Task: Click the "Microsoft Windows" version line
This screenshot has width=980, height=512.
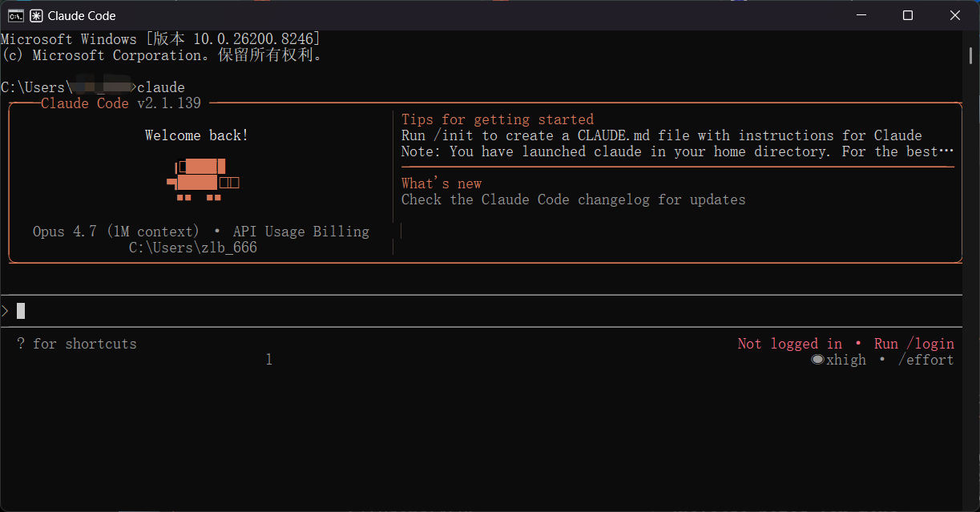Action: click(160, 39)
